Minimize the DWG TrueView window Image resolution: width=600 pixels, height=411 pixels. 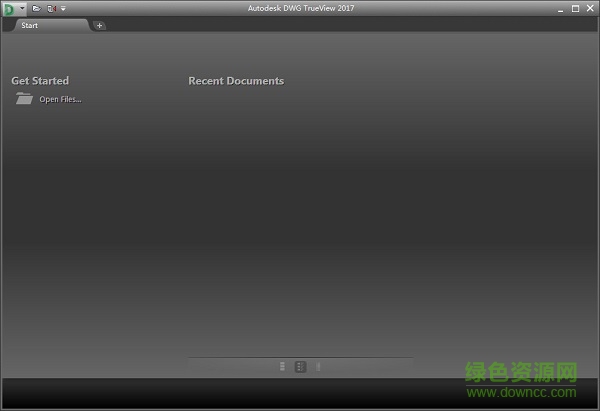point(560,9)
